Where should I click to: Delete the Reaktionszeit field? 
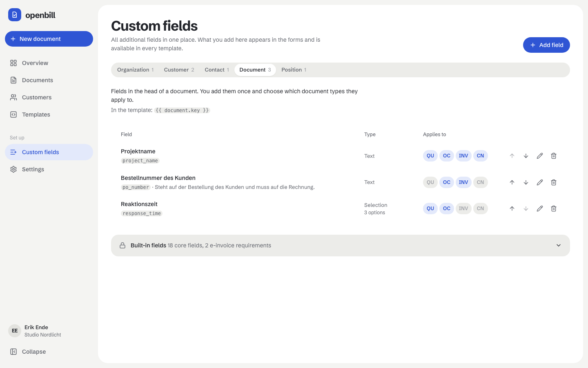tap(554, 209)
